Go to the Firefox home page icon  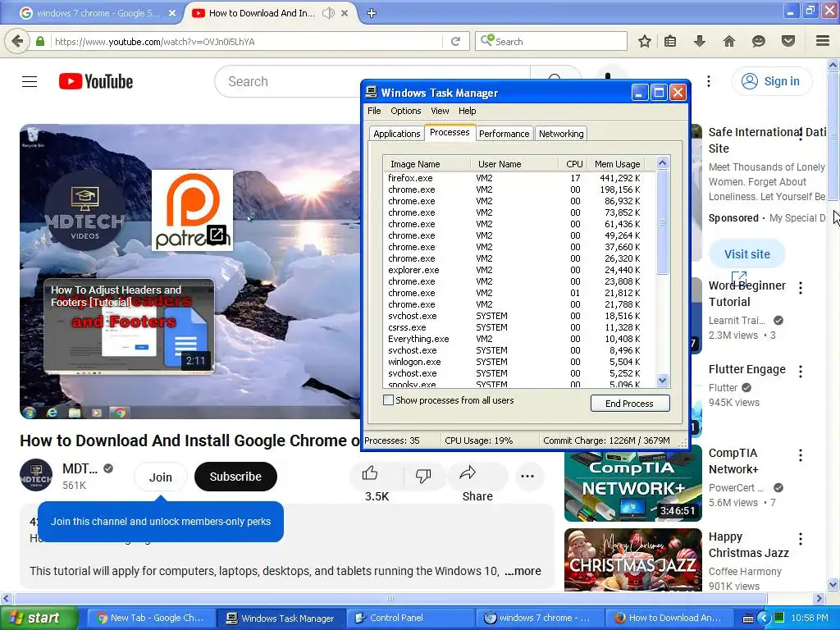tap(729, 41)
